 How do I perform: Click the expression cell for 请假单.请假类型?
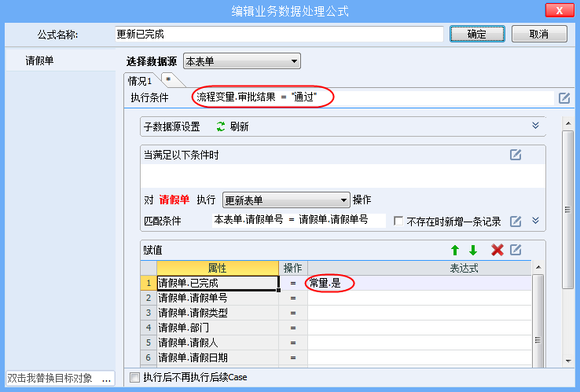[420, 313]
